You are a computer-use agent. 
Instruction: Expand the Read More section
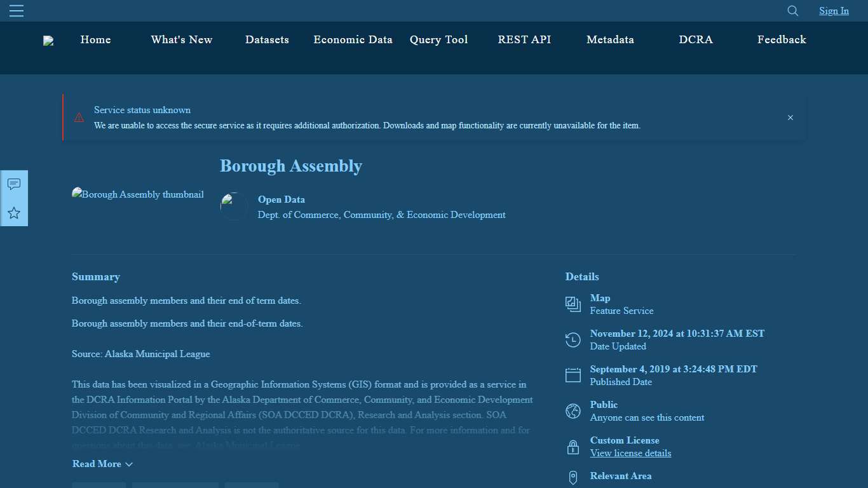click(x=102, y=464)
